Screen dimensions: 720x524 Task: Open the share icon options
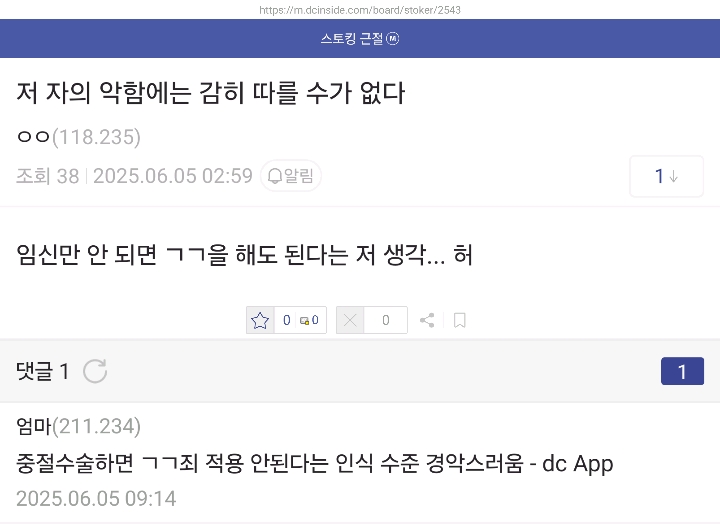click(x=427, y=320)
